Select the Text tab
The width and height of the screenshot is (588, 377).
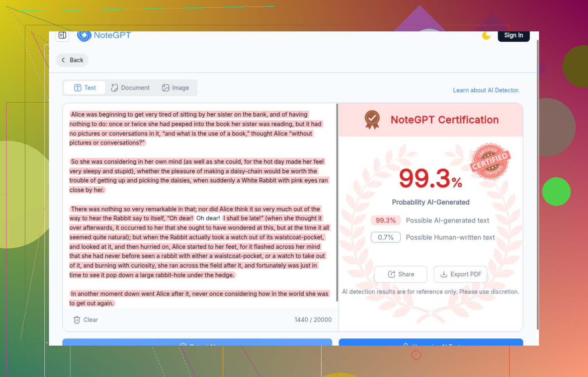(x=85, y=88)
